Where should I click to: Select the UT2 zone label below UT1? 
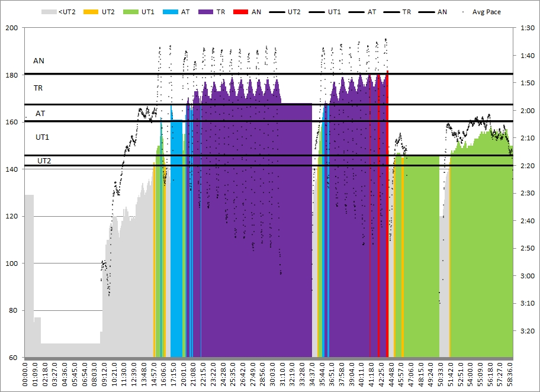(x=44, y=160)
